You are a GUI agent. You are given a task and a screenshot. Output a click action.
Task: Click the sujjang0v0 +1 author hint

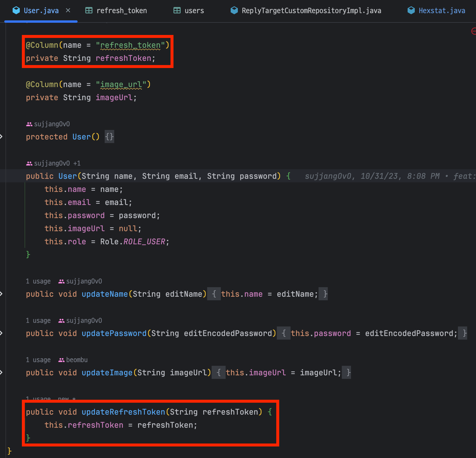tap(57, 163)
